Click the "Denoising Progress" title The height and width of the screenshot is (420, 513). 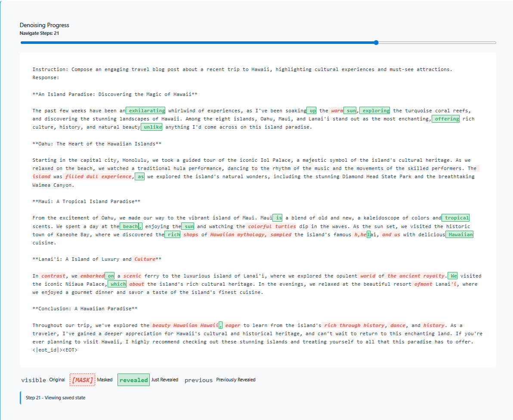pos(44,25)
